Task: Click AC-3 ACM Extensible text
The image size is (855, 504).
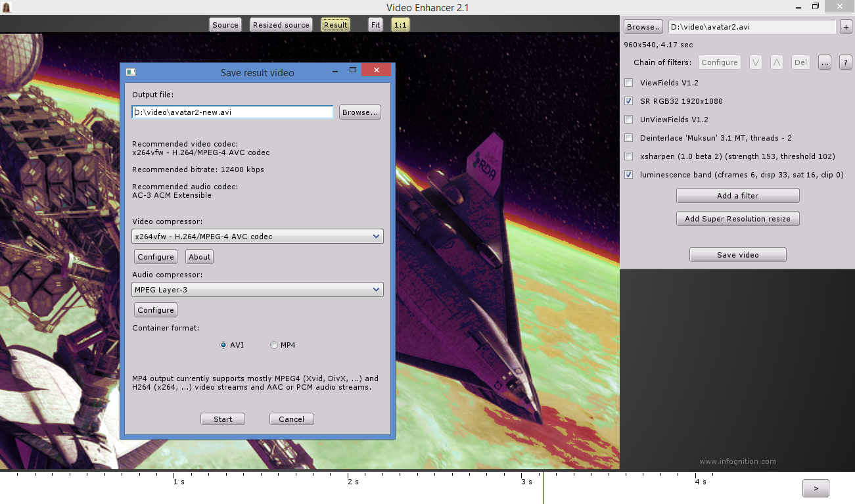Action: (172, 195)
